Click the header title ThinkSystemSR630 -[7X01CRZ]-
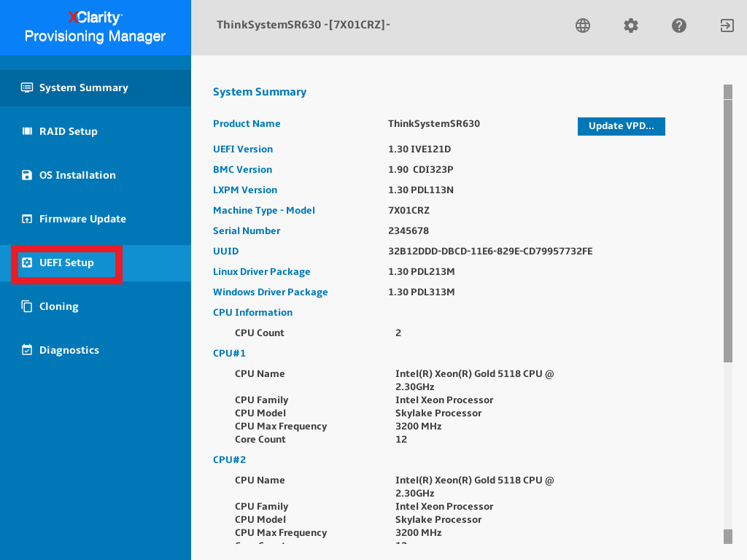Viewport: 747px width, 560px height. (x=303, y=25)
